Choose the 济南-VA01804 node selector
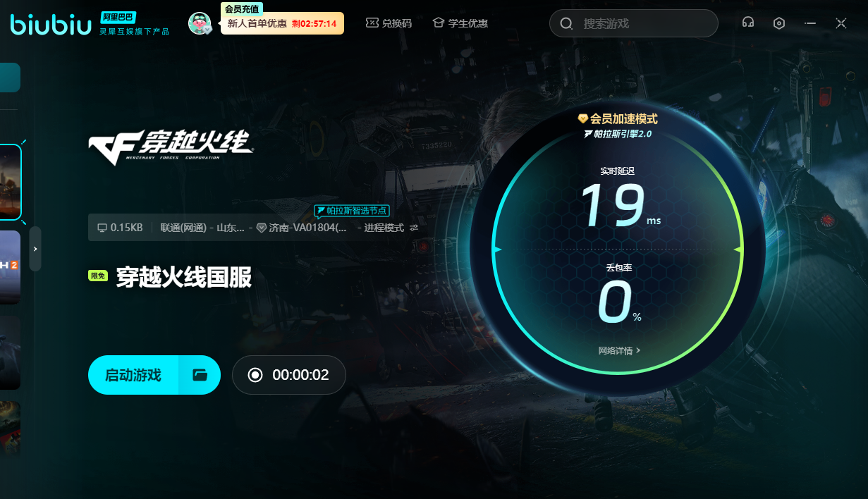This screenshot has width=868, height=499. pyautogui.click(x=302, y=228)
